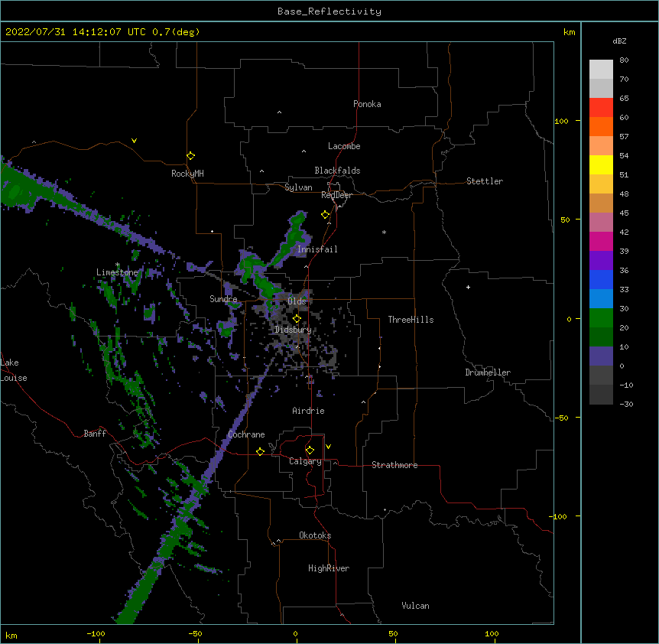The width and height of the screenshot is (659, 644).
Task: Pick the magenta 42-39 dBZ legend swatch
Action: pos(601,241)
